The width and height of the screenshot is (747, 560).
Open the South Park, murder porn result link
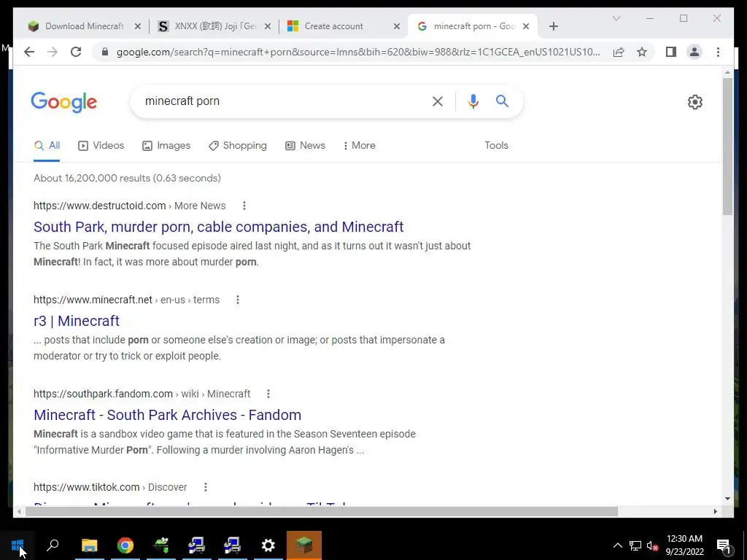[219, 227]
